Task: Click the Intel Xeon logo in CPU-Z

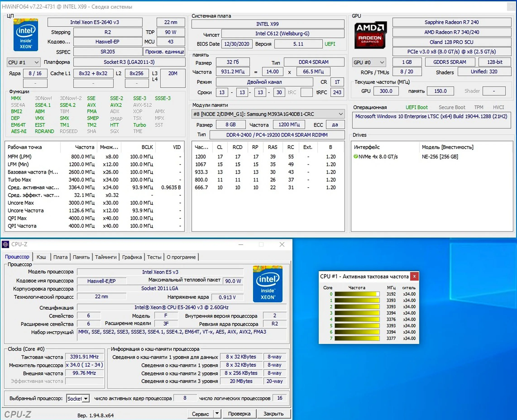Action: point(268,284)
